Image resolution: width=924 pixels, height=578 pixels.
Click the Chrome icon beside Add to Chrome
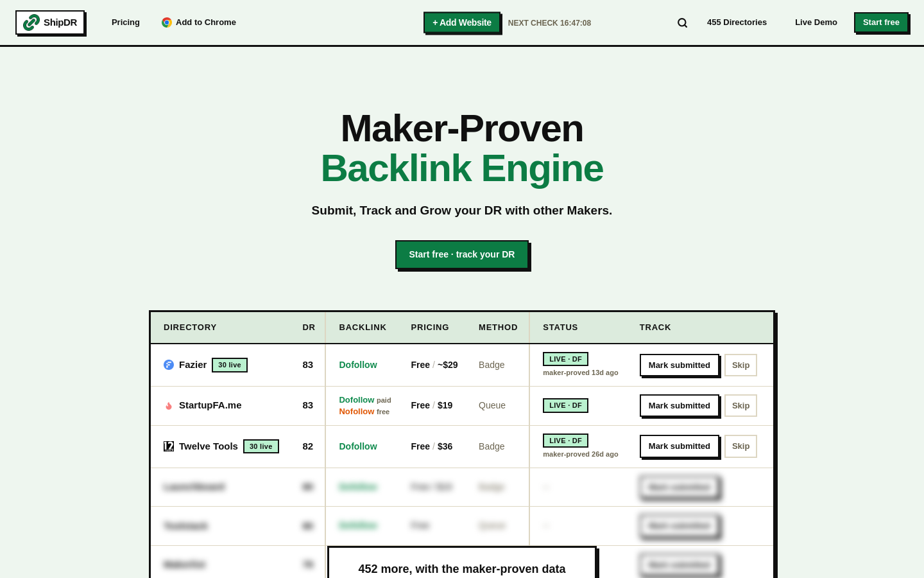[x=167, y=22]
